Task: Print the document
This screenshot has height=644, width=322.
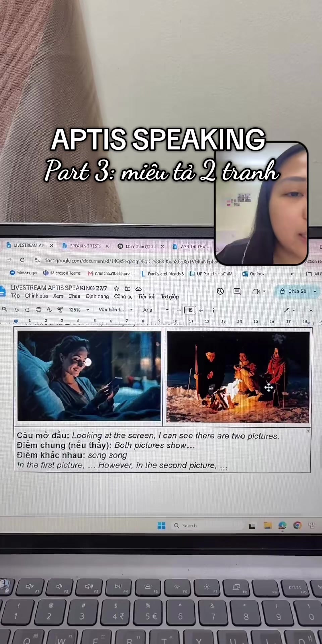Action: coord(38,310)
